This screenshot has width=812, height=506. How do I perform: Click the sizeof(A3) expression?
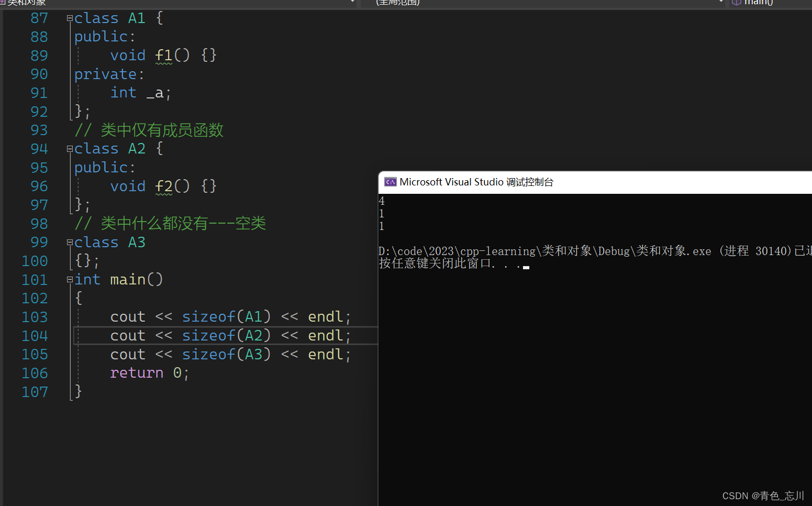click(227, 355)
